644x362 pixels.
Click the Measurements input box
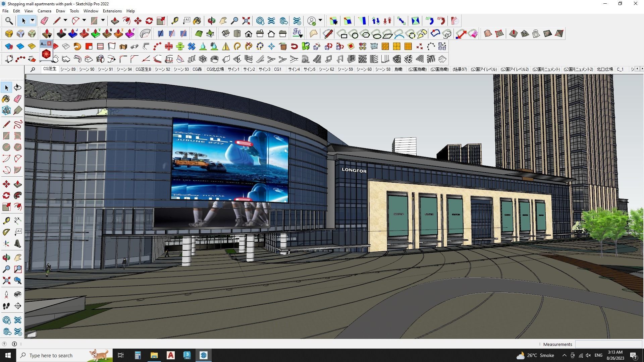click(608, 344)
